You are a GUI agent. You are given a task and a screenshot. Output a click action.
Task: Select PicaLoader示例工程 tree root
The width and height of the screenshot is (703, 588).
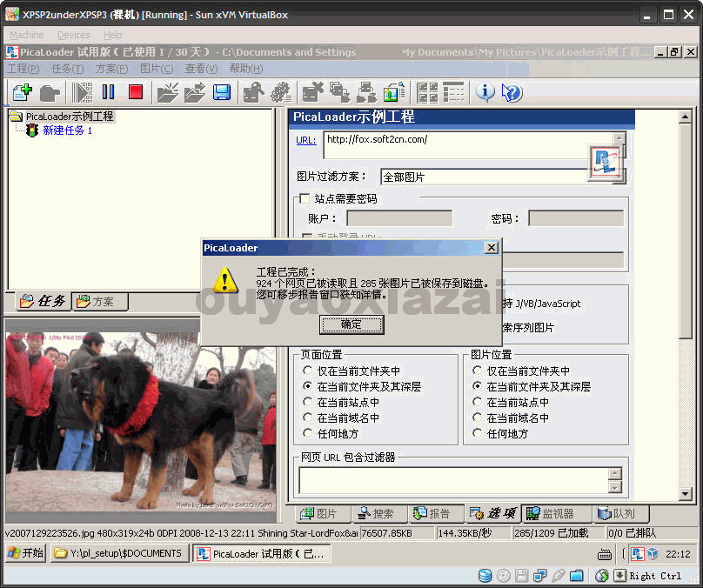[70, 117]
